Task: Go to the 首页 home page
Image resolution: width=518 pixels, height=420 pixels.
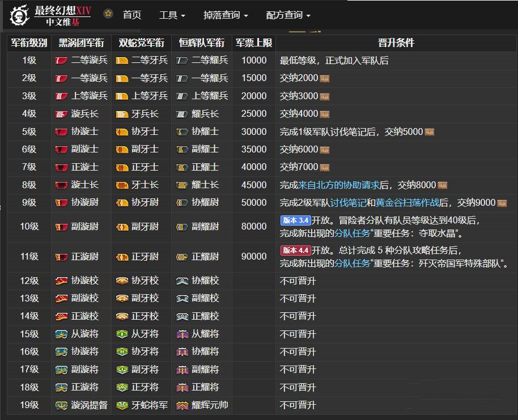Action: tap(132, 15)
